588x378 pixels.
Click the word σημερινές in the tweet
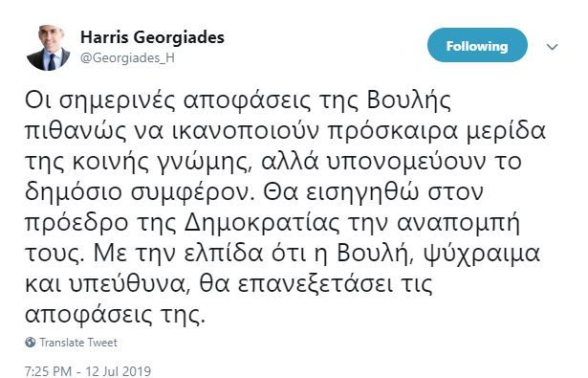(117, 101)
